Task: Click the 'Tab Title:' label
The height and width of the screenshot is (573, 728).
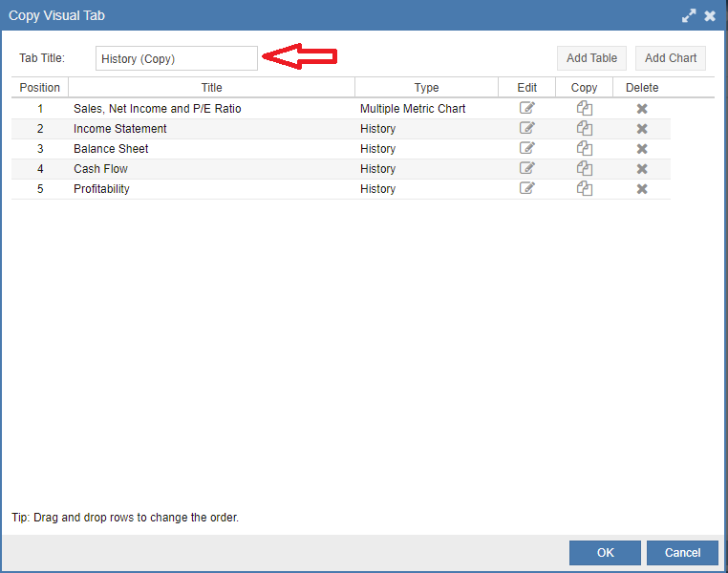Action: [42, 58]
